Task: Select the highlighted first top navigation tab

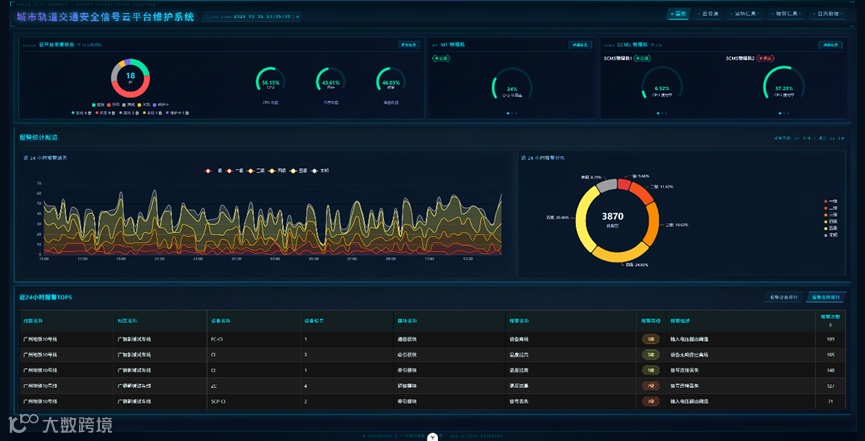Action: coord(678,14)
